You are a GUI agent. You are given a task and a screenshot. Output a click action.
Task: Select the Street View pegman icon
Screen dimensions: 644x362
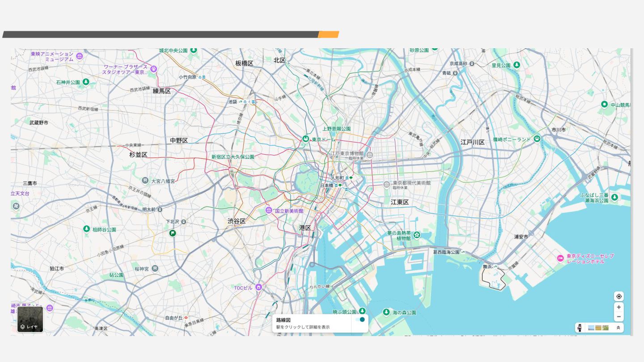pos(580,328)
